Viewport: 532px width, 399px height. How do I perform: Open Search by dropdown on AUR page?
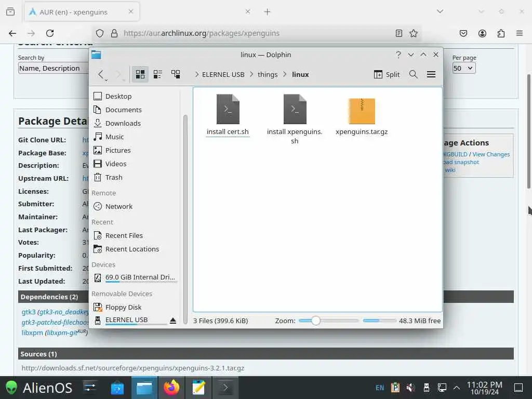(54, 68)
